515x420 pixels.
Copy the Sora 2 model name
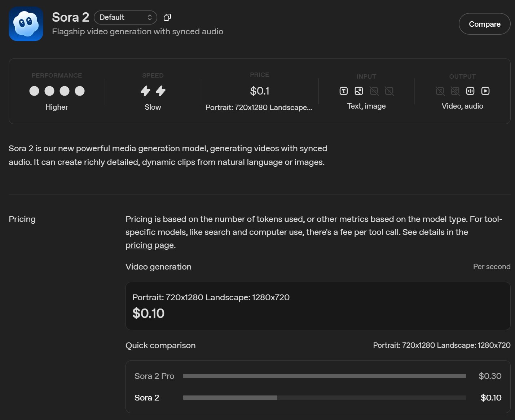point(167,17)
